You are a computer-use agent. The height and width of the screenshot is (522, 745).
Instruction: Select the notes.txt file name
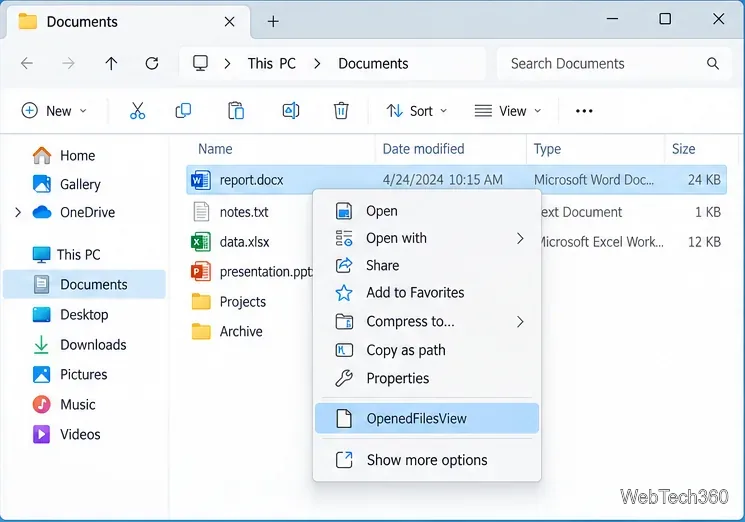[244, 211]
